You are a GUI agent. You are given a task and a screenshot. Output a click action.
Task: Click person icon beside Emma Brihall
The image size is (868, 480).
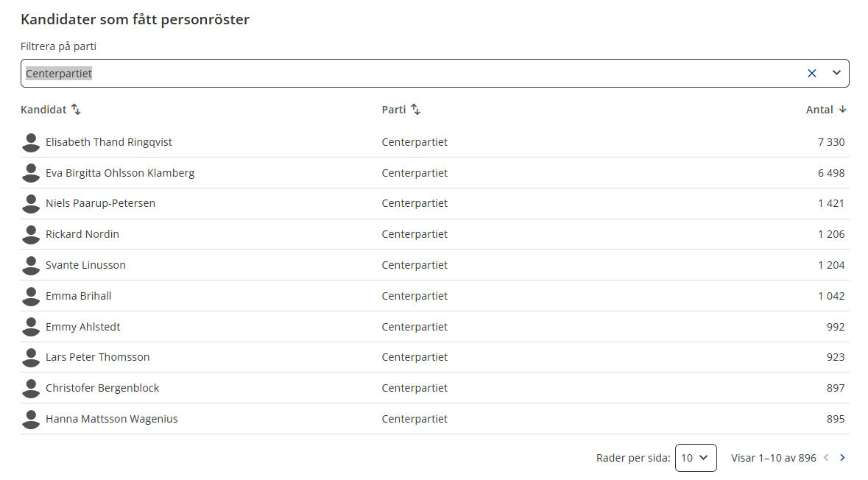pyautogui.click(x=31, y=296)
